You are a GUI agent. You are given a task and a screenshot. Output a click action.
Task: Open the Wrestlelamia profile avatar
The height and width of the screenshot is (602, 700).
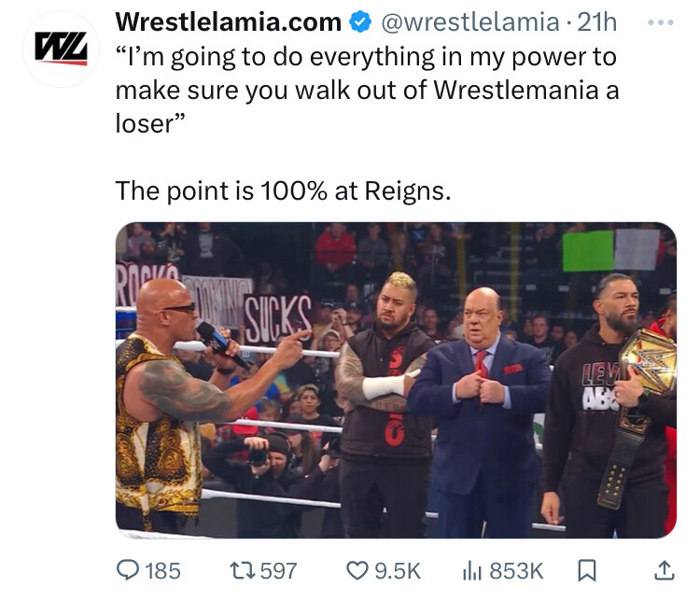pyautogui.click(x=62, y=49)
